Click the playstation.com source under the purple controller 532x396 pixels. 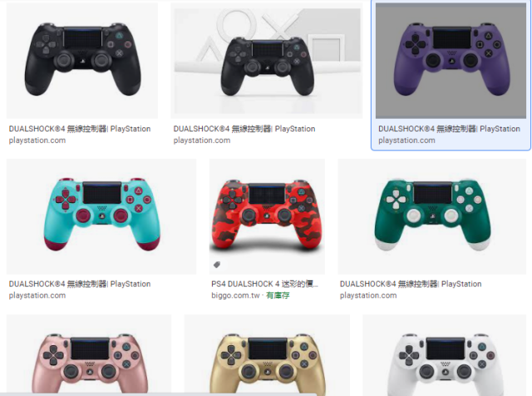406,141
